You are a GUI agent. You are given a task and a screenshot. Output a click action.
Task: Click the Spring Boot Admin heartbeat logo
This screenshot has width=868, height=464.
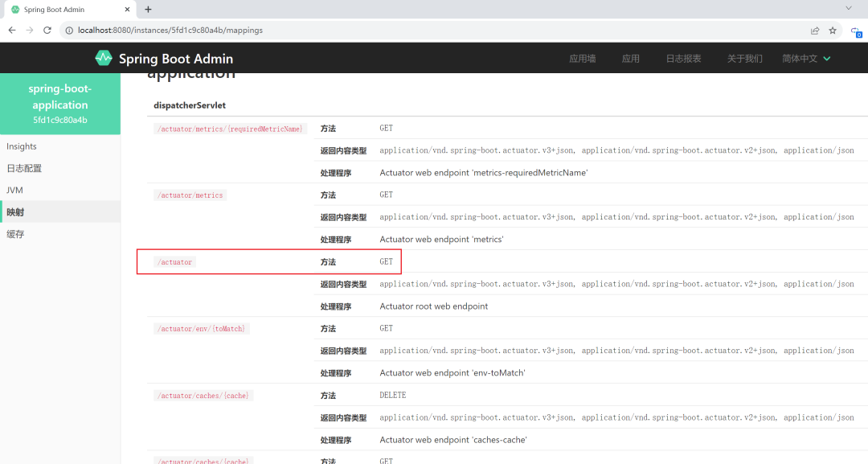(x=104, y=58)
